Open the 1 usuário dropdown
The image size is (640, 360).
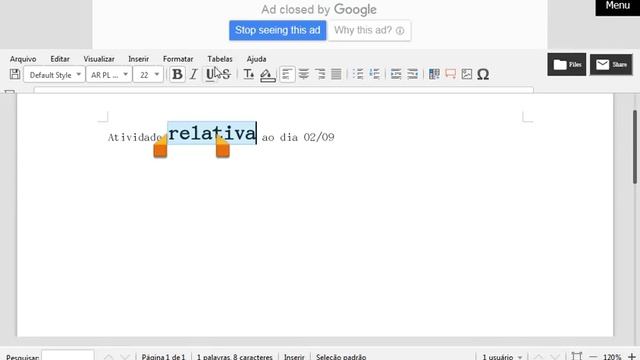tap(502, 357)
